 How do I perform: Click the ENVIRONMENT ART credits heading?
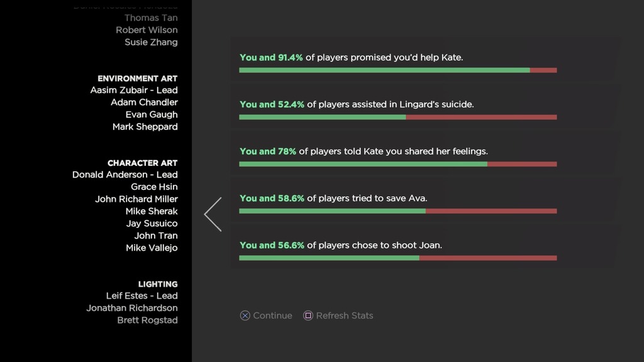click(137, 79)
